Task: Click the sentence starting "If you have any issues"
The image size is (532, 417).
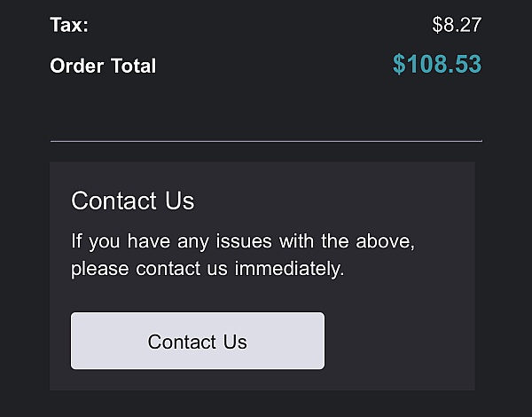Action: (243, 240)
